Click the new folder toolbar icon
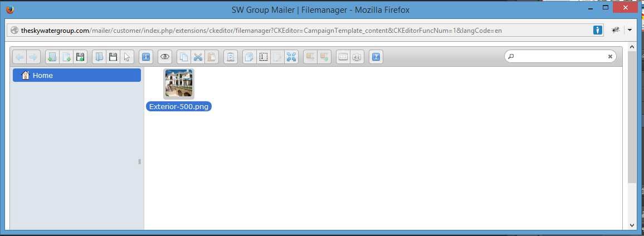Viewport: 644px width, 236px height. click(52, 57)
